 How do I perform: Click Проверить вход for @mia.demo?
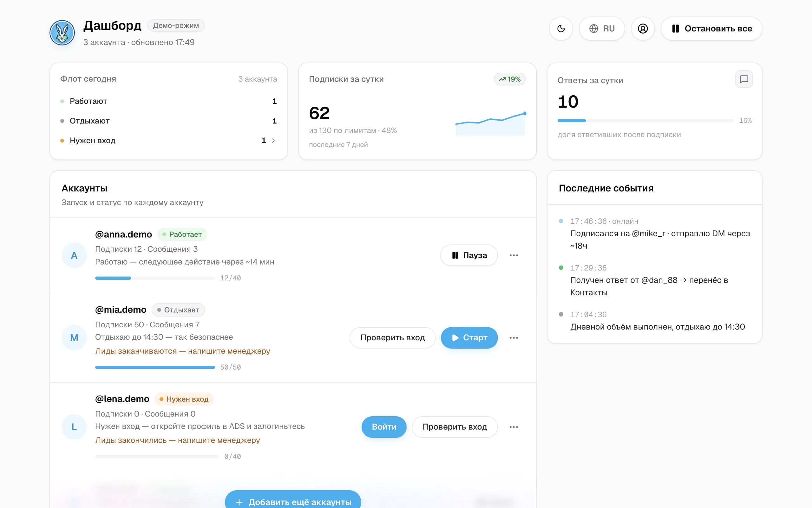(x=393, y=338)
